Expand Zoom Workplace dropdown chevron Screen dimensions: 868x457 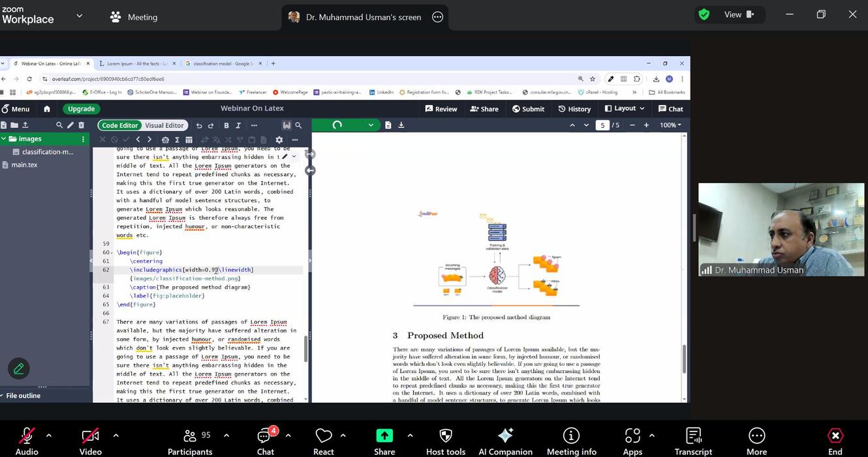(x=80, y=16)
